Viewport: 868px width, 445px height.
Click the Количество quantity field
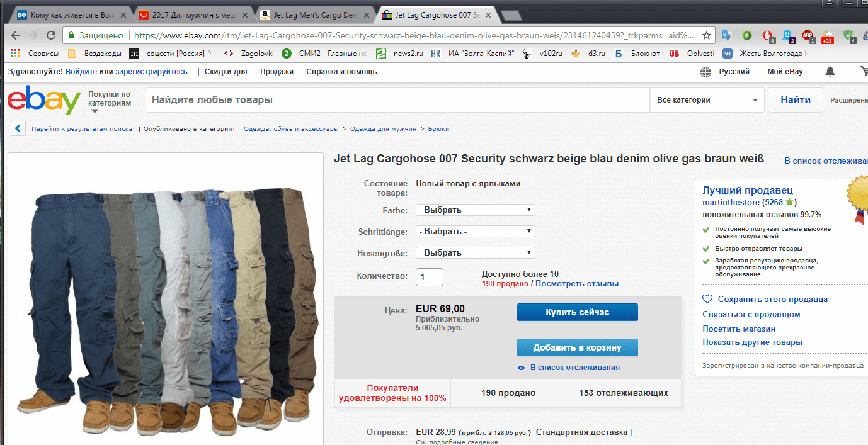(430, 277)
